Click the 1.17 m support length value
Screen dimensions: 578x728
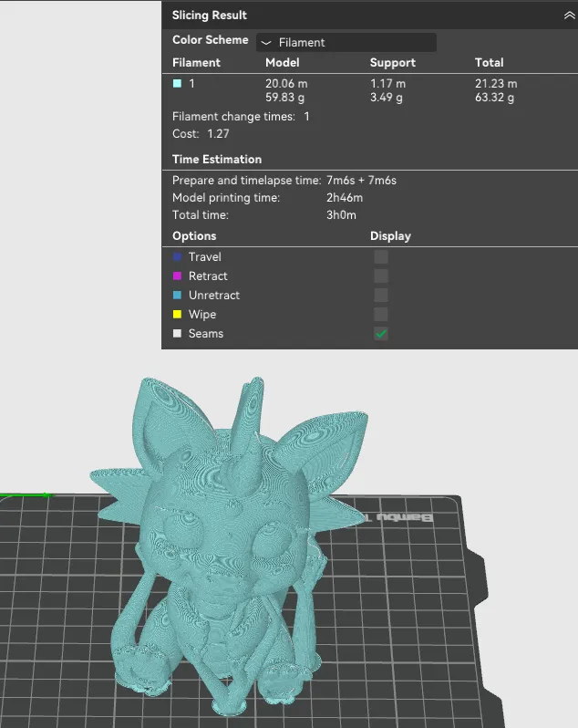click(x=387, y=84)
